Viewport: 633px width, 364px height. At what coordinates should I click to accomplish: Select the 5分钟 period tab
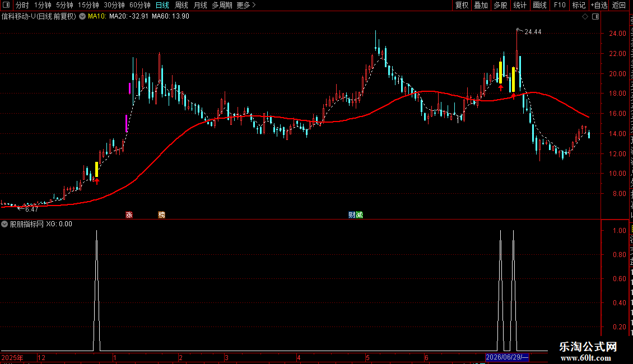(64, 5)
